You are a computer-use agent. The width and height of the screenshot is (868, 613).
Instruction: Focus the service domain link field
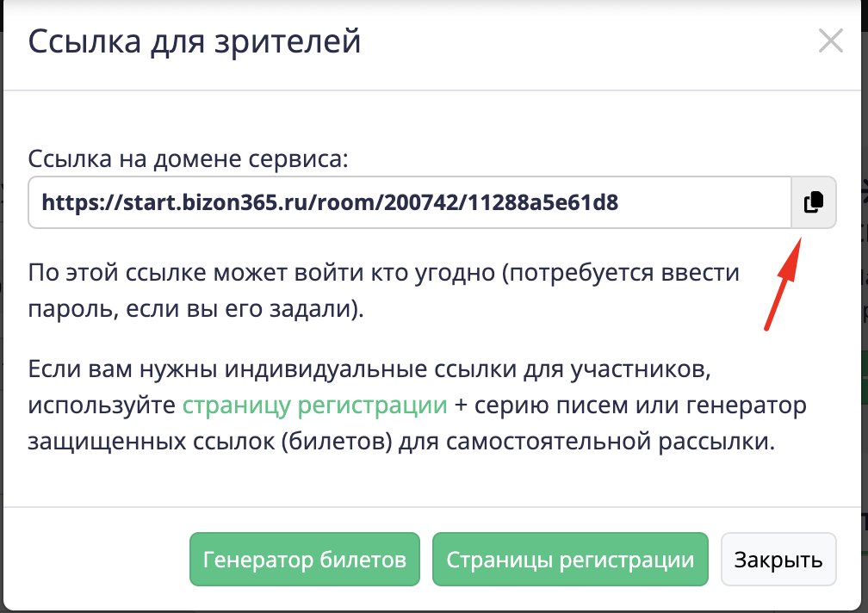[x=409, y=202]
